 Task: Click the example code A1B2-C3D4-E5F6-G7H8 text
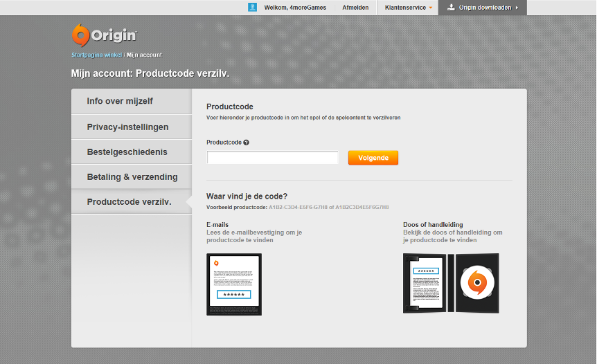pyautogui.click(x=298, y=208)
